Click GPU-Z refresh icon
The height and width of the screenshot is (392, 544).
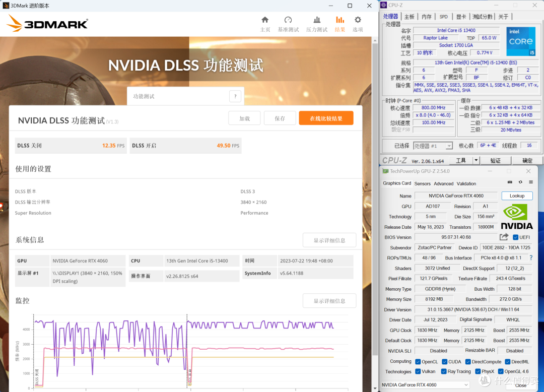point(520,182)
